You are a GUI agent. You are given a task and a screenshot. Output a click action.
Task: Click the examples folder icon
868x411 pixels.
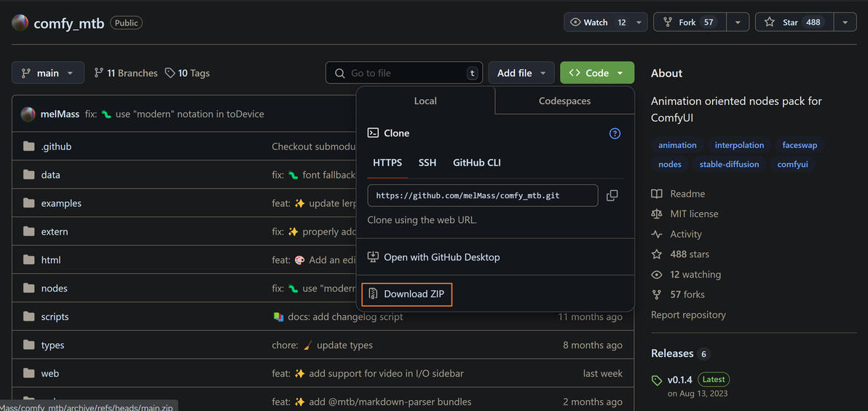29,203
